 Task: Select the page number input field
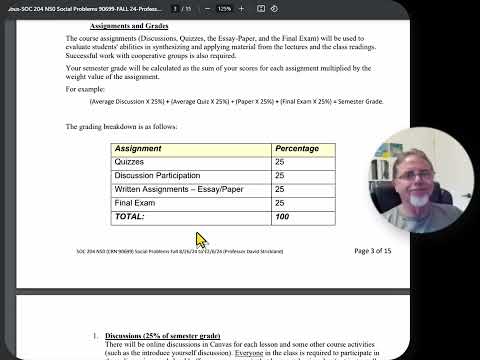(x=175, y=9)
